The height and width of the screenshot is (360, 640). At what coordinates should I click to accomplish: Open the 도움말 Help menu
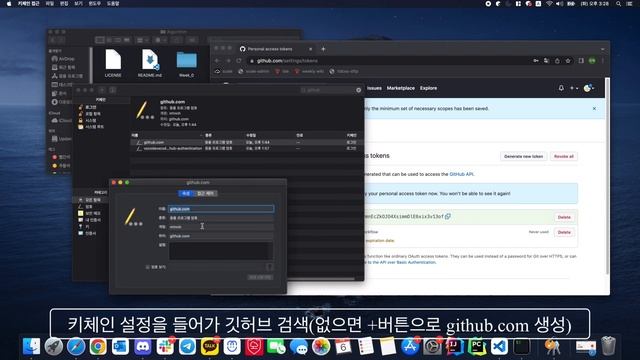point(113,4)
